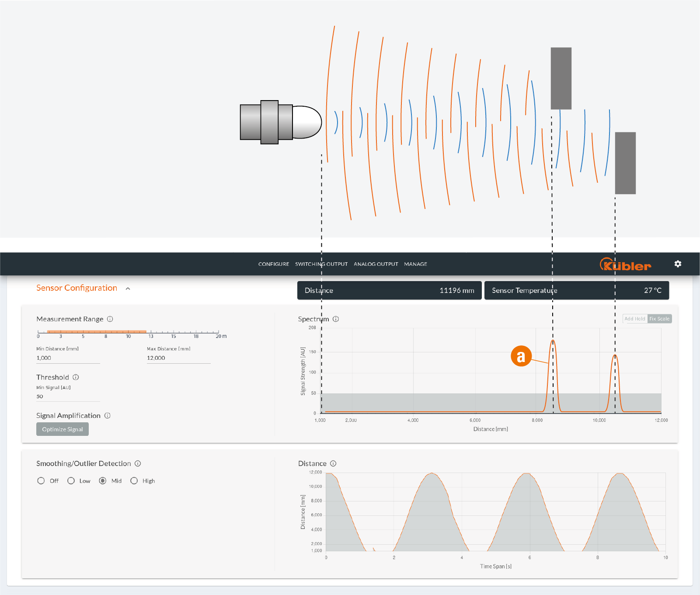Open the Analog Output menu tab
Image resolution: width=700 pixels, height=595 pixels.
coord(376,264)
